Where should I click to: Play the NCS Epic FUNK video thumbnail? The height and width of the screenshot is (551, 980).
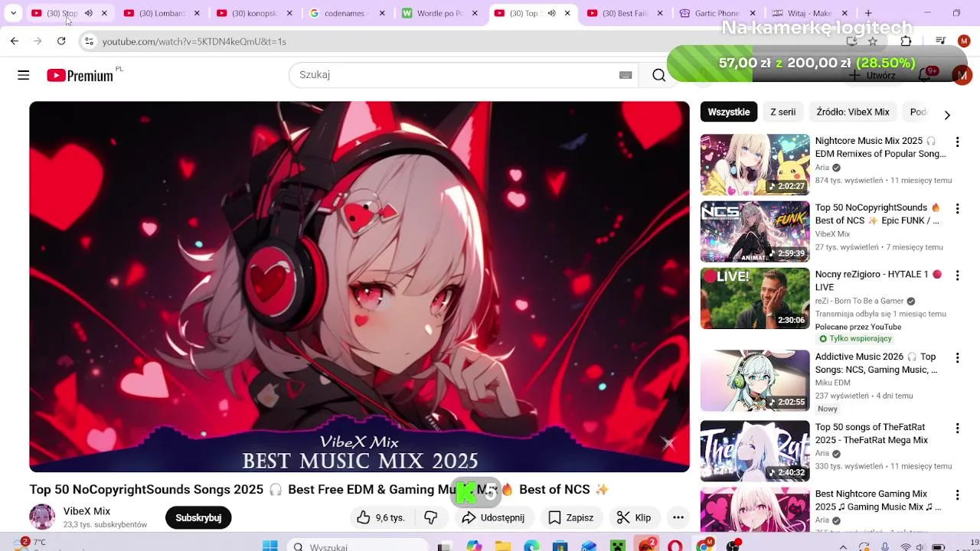point(755,231)
